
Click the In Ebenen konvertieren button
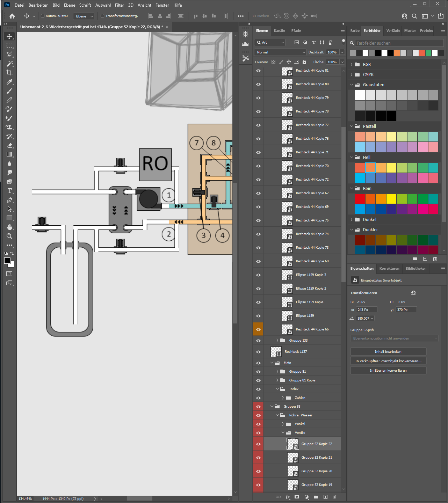(388, 370)
